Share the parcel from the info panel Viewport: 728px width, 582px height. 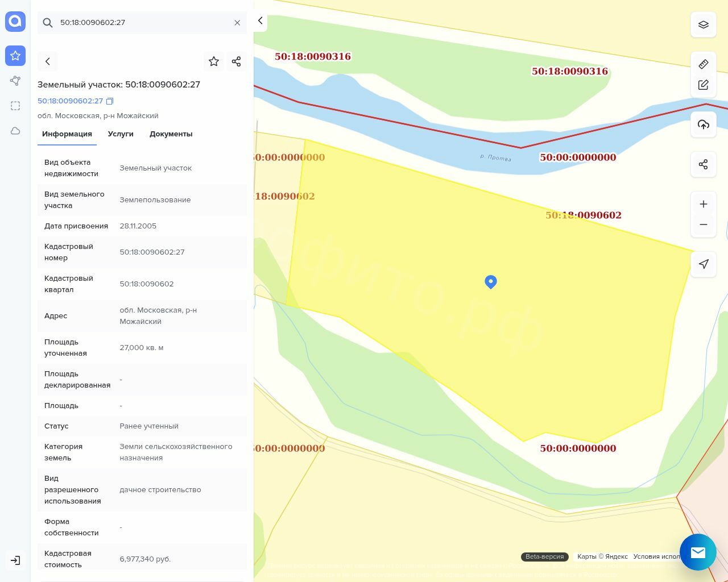tap(237, 61)
